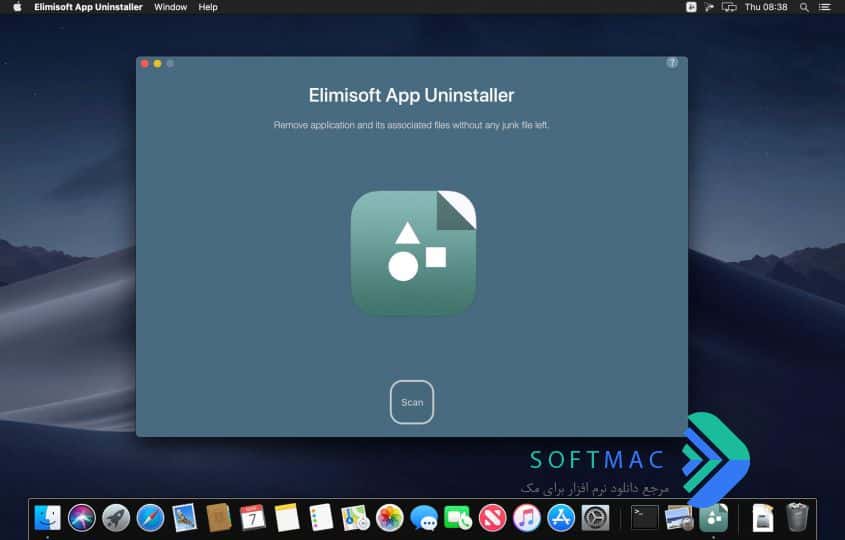Open System Preferences from the dock
The height and width of the screenshot is (540, 845).
click(595, 518)
